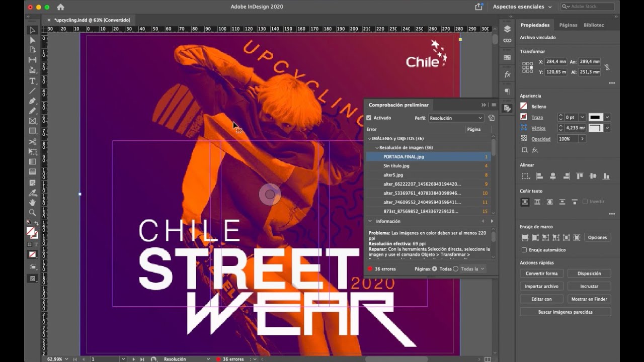Collapse the Resolución de imagen group

pos(376,148)
